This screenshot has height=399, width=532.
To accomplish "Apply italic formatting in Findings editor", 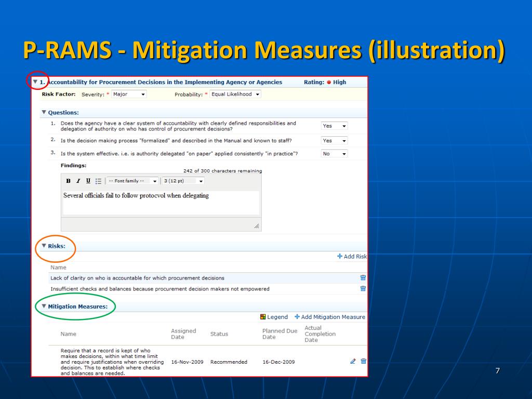I will (78, 181).
